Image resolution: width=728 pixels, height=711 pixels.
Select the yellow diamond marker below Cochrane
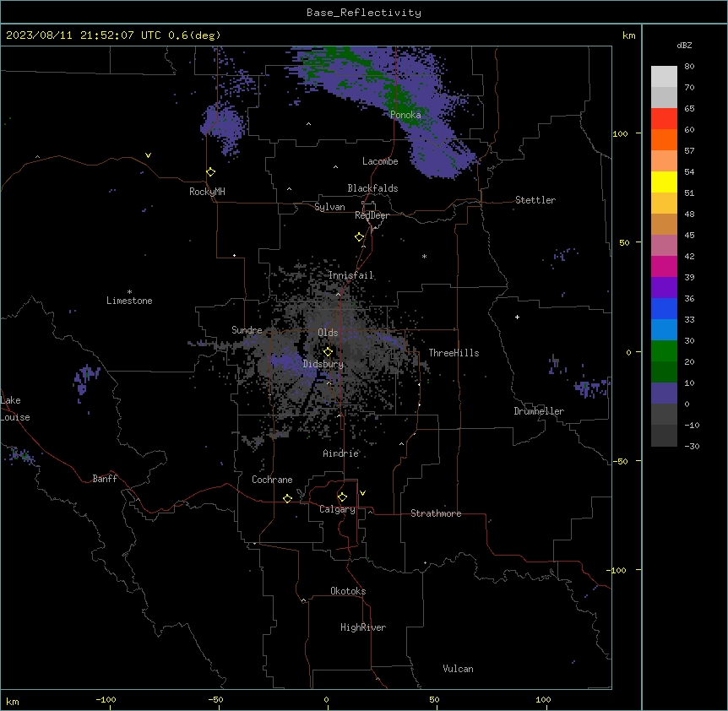pos(287,498)
